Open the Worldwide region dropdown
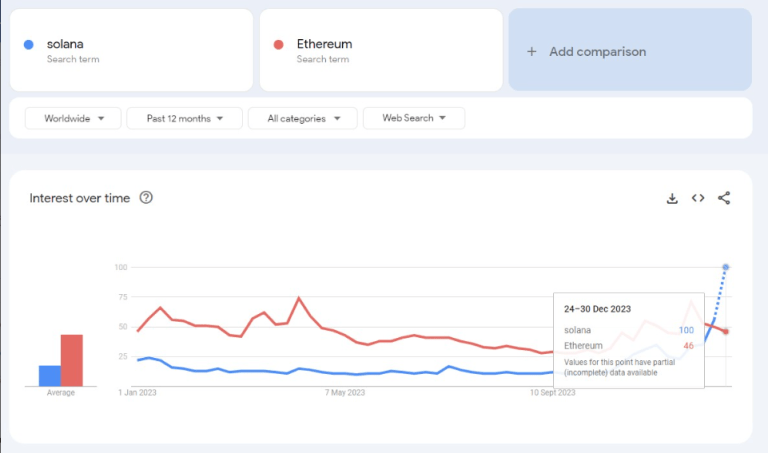 tap(73, 118)
